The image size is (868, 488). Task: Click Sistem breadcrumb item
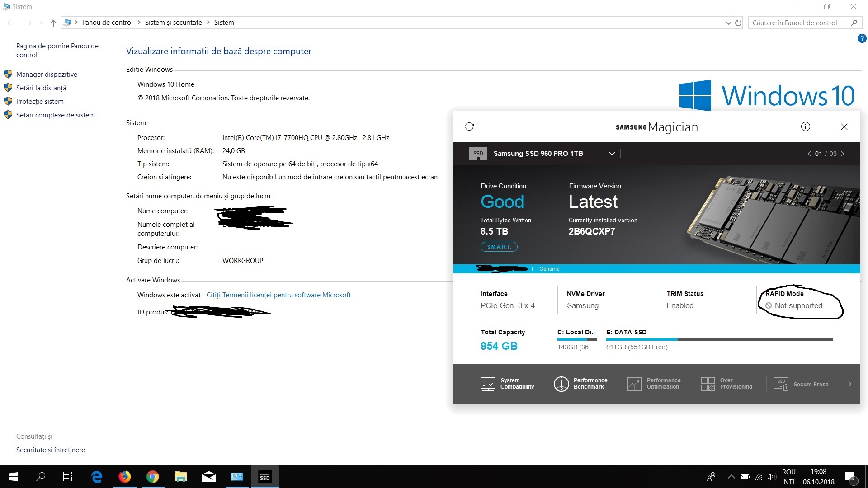(x=224, y=23)
